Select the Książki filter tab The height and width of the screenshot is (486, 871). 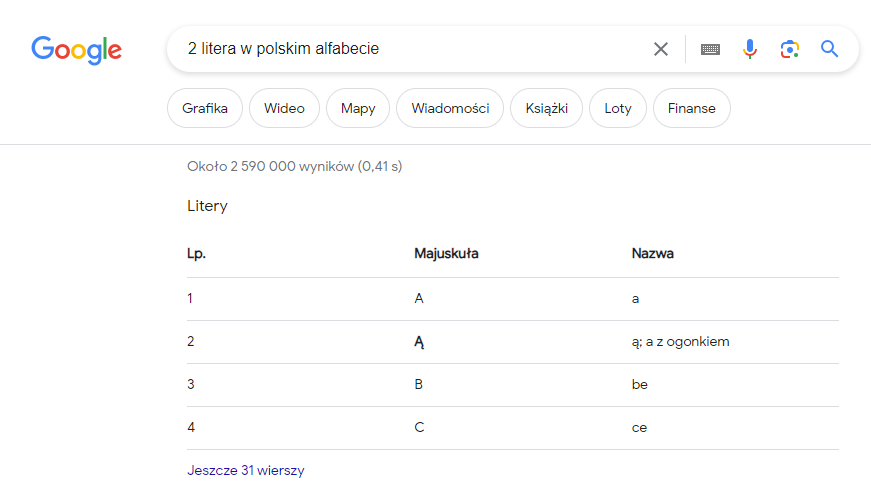pos(546,109)
